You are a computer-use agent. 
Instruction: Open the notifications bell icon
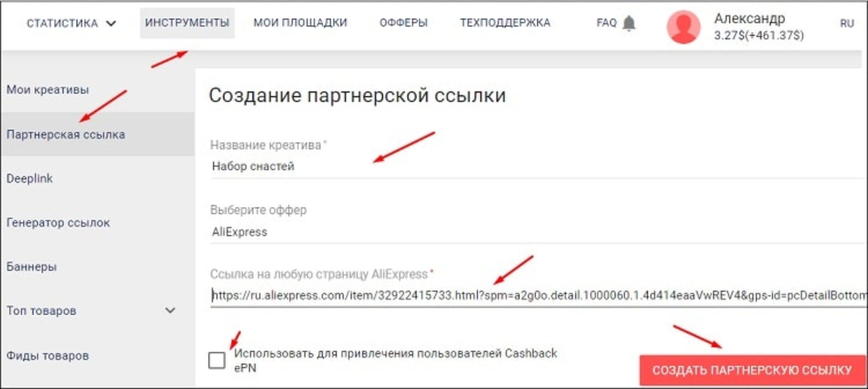[x=629, y=23]
